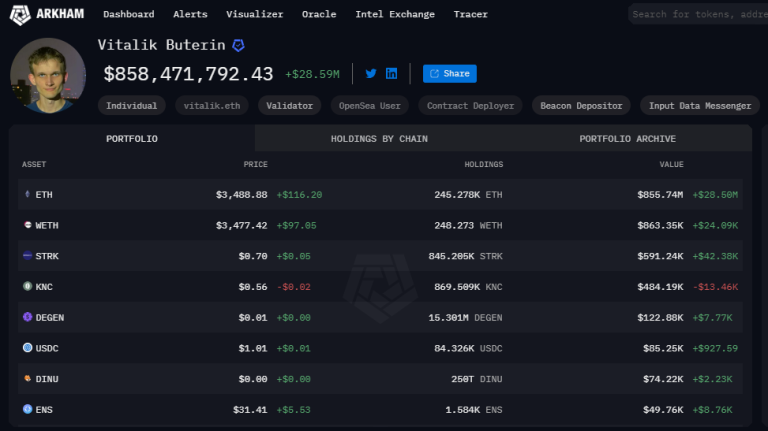Click the ETH token icon
Screen dimensions: 768x431
(27, 194)
